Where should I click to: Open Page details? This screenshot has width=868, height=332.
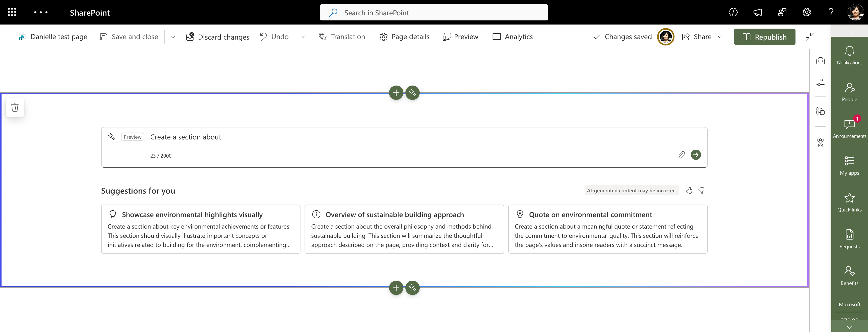[x=404, y=37]
